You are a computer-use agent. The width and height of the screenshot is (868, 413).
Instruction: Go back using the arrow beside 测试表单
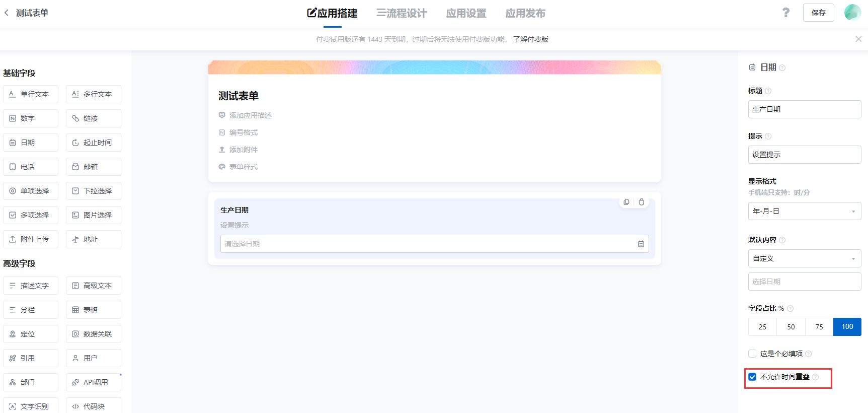pos(7,13)
